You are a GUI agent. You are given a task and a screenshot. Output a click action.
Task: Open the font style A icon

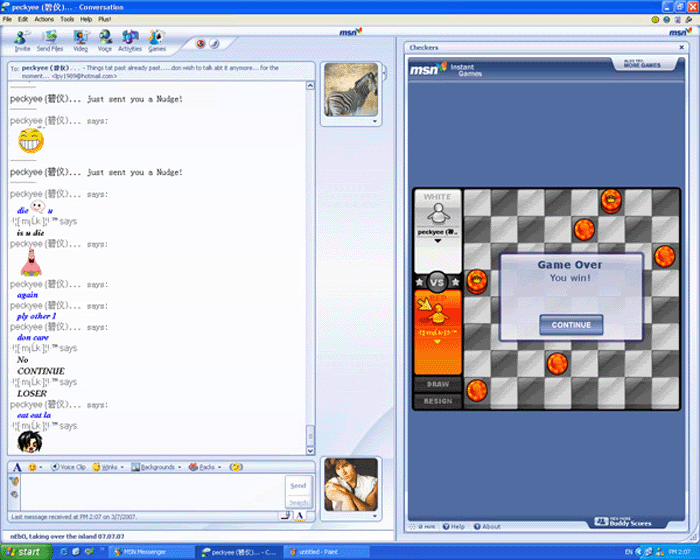[x=17, y=467]
